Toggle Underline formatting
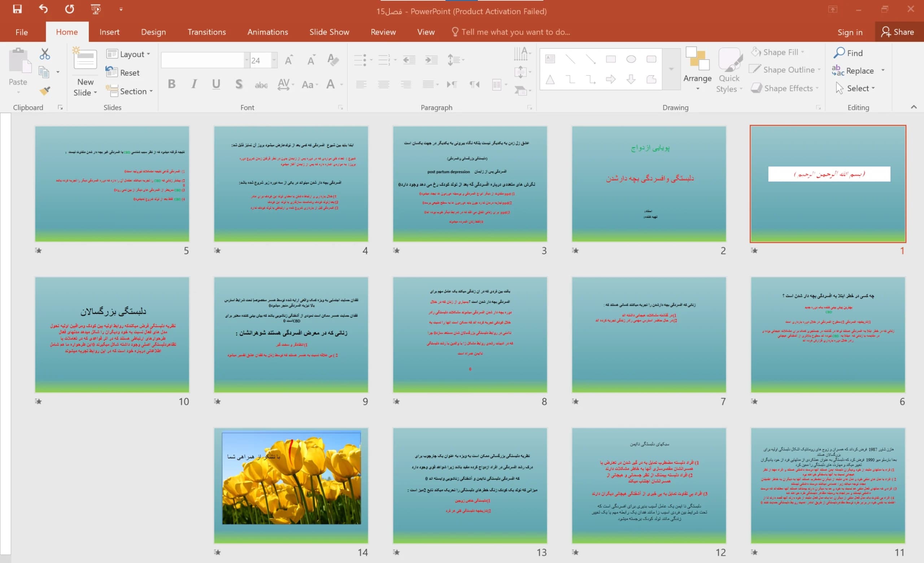924x563 pixels. click(216, 84)
